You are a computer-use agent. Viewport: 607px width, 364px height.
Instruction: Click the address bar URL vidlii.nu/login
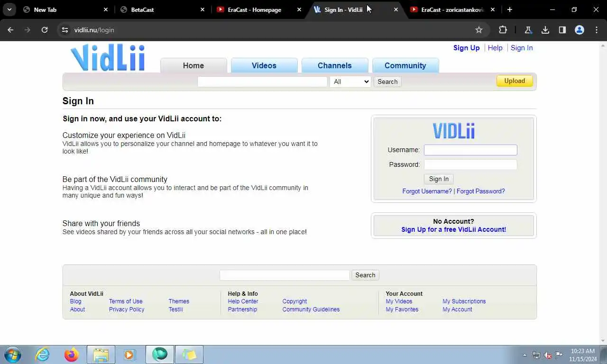94,30
